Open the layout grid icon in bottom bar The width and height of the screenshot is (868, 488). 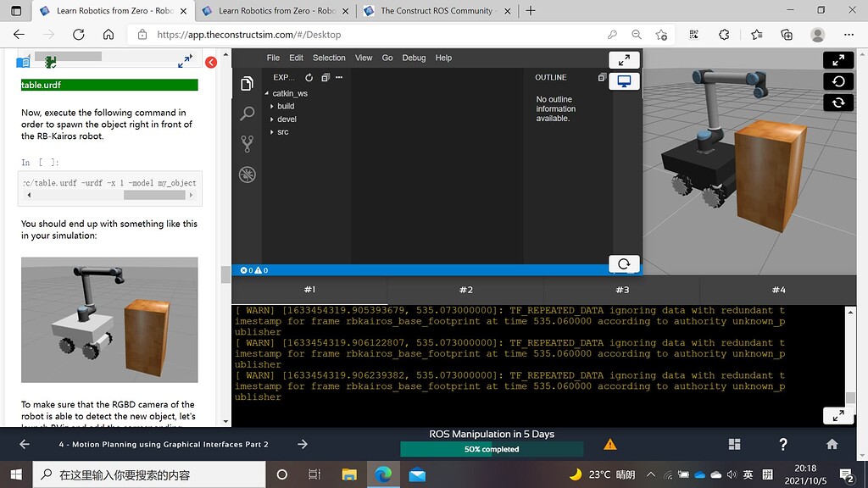coord(735,444)
